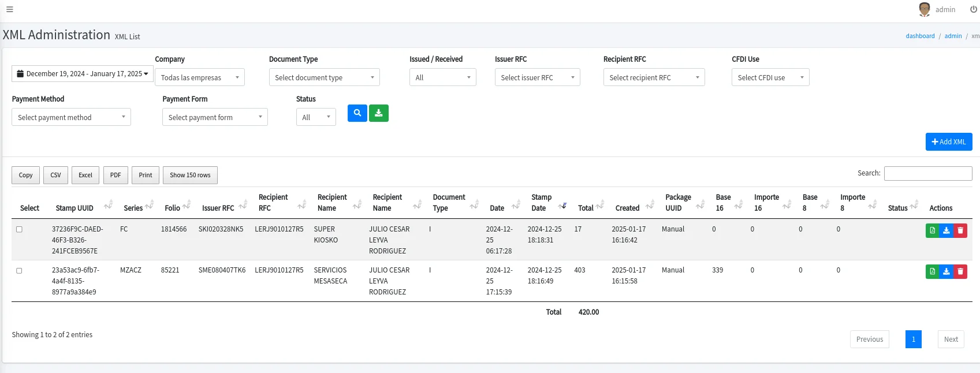
Task: Check the box for folio 1814566
Action: coord(19,229)
